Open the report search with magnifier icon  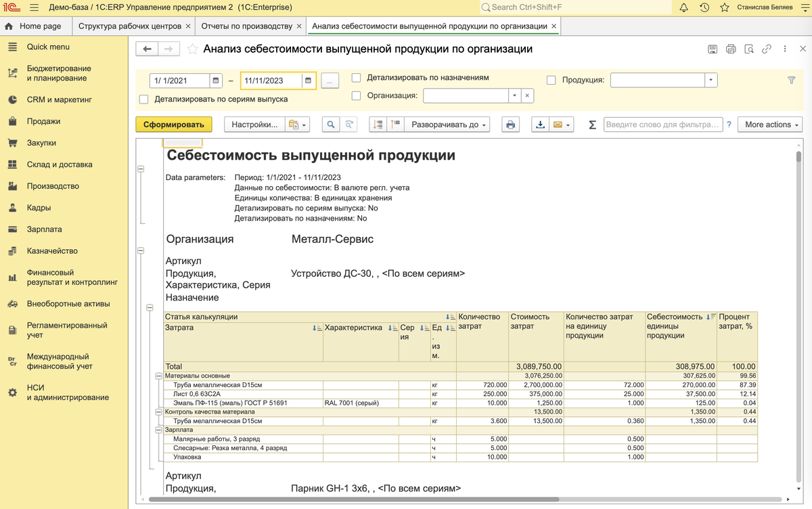(330, 124)
